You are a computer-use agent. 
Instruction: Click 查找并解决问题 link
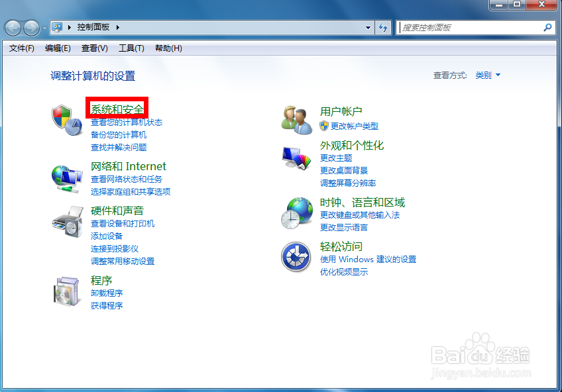[x=119, y=148]
